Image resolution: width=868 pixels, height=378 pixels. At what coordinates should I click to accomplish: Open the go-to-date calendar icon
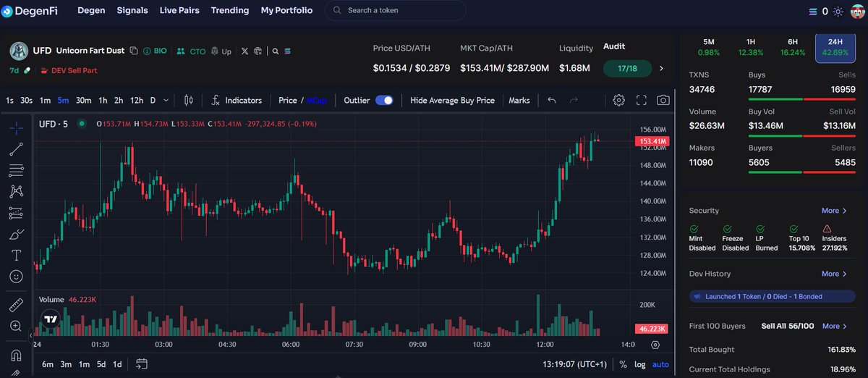pyautogui.click(x=141, y=364)
